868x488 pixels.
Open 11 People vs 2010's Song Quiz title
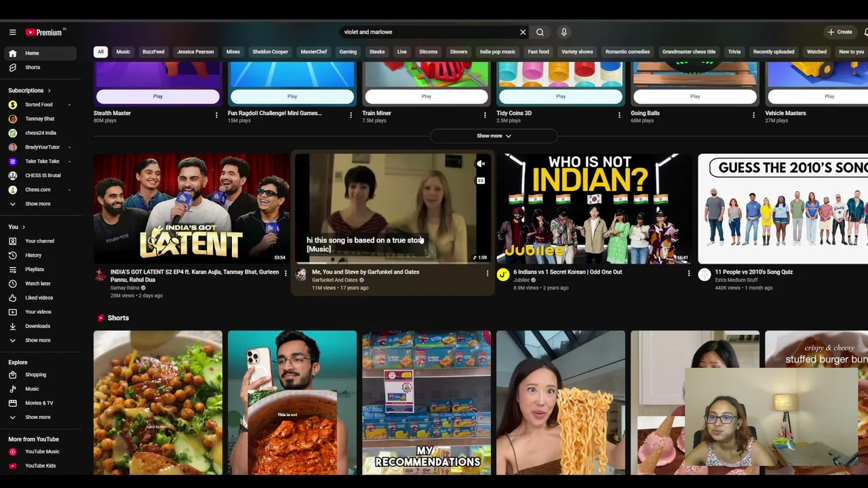pyautogui.click(x=753, y=272)
